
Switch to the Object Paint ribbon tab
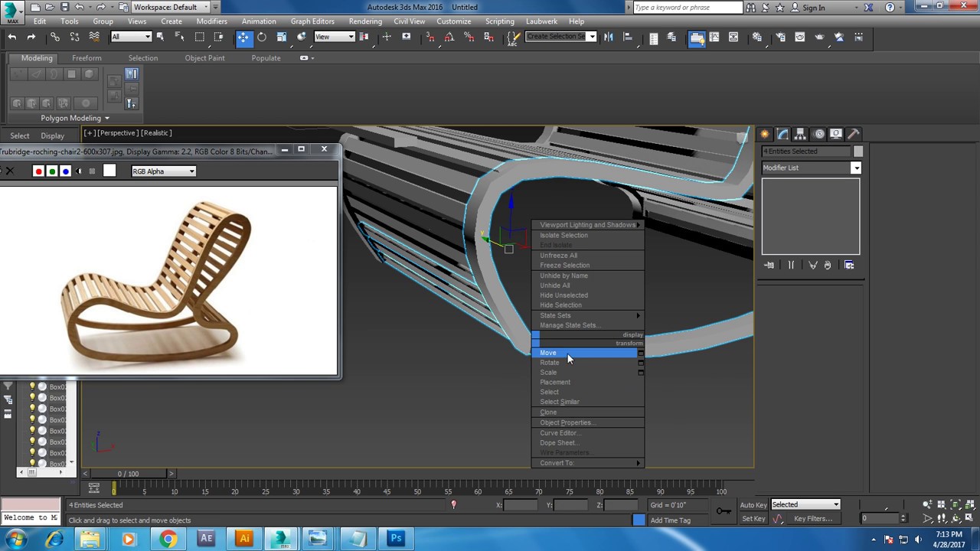pyautogui.click(x=204, y=58)
